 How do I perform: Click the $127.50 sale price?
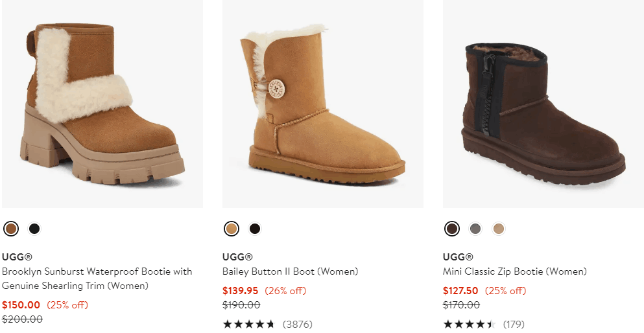click(460, 290)
